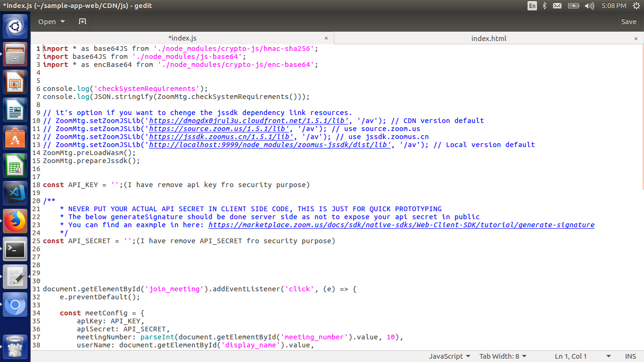Click the 'join_meeting' string in the code
The image size is (644, 362).
click(175, 289)
